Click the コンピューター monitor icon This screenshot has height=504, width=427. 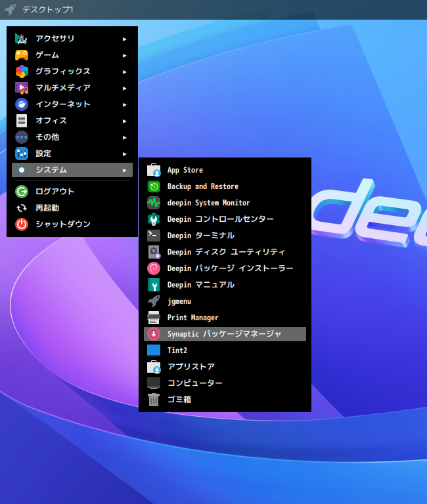click(x=154, y=383)
